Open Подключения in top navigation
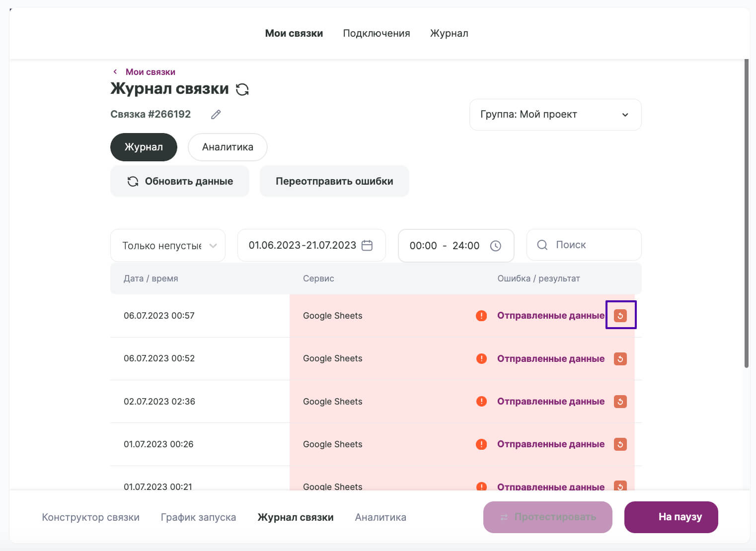 [377, 33]
